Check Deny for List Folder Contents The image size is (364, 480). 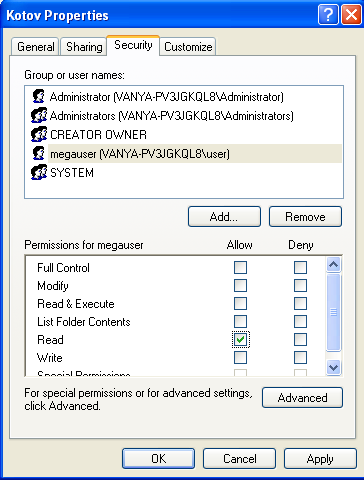300,322
